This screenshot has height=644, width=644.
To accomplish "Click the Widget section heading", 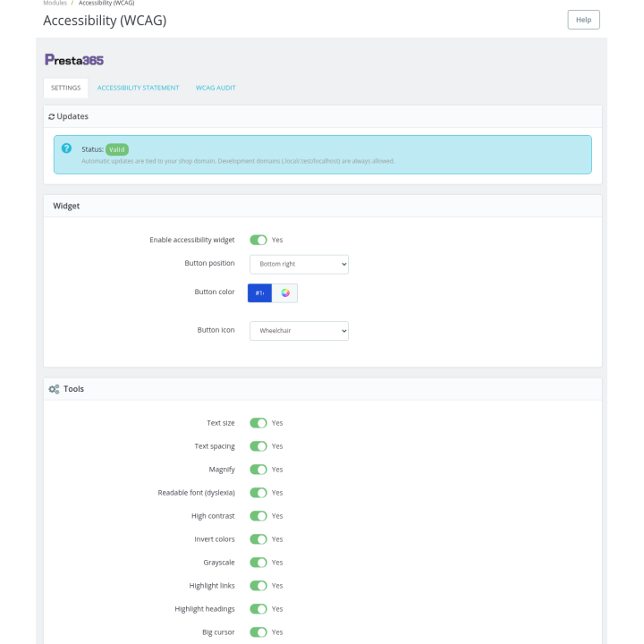I will coord(66,207).
